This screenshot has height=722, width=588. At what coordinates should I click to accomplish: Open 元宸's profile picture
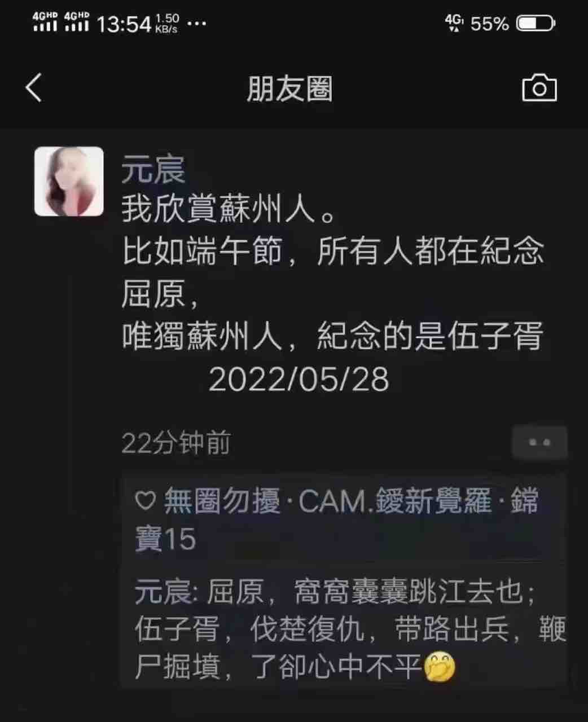(69, 182)
